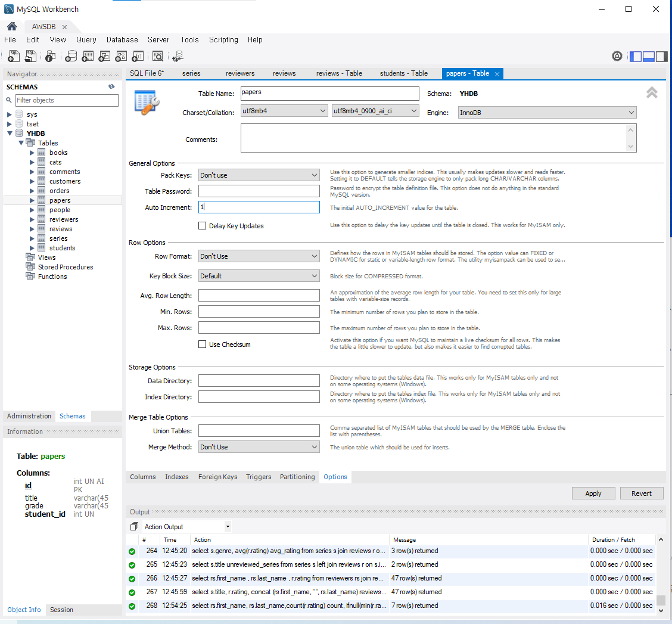Create new function icon
The image size is (672, 624).
tap(138, 56)
